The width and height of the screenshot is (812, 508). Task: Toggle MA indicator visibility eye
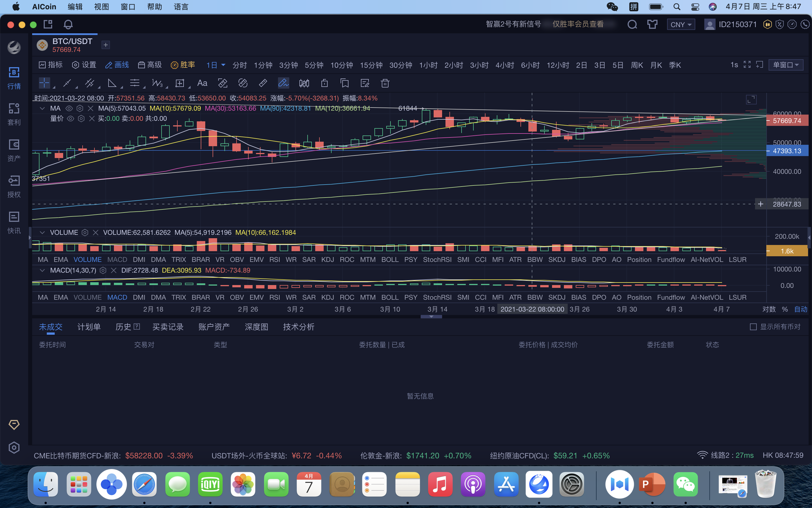coord(69,109)
